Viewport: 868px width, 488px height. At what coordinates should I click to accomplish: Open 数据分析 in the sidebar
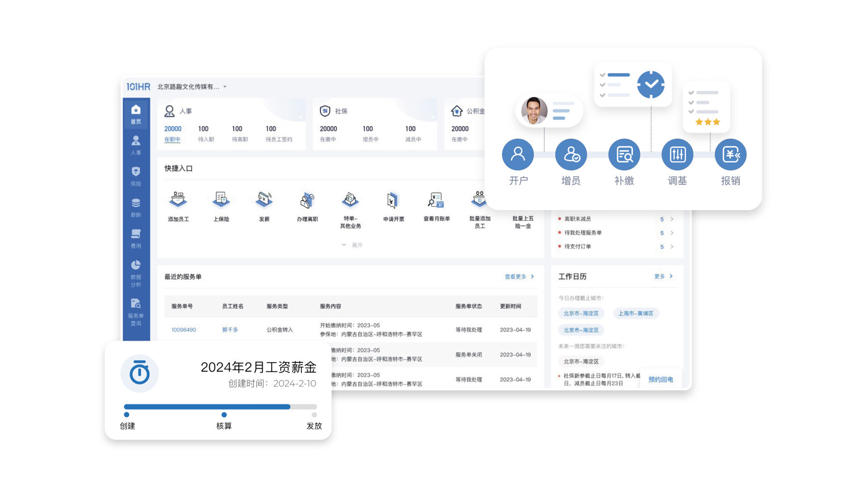coord(136,273)
